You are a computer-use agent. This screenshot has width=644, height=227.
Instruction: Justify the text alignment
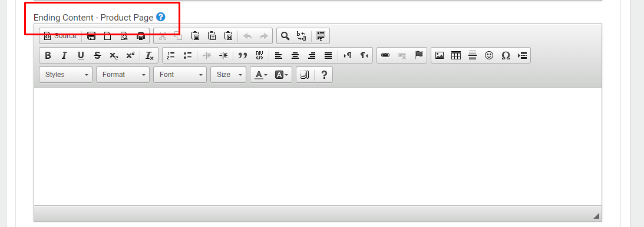(328, 55)
